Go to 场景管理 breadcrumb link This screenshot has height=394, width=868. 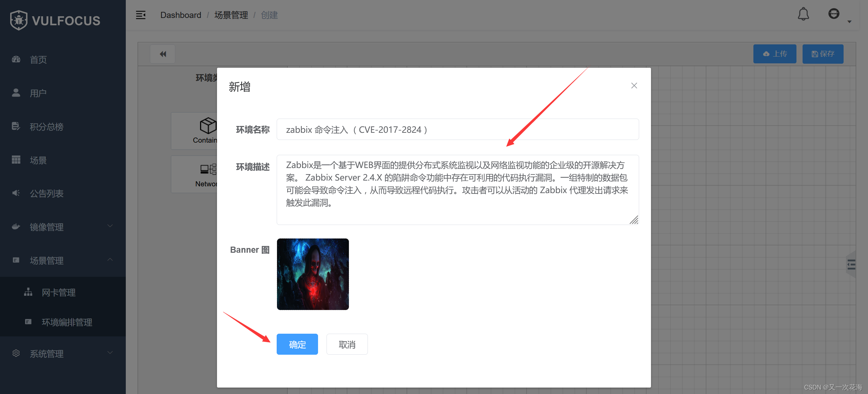point(231,15)
